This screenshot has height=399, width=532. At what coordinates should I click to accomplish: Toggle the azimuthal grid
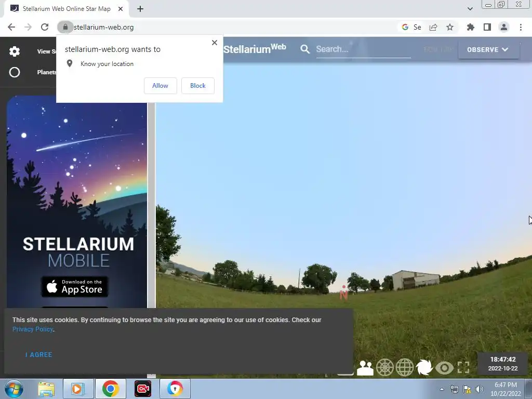385,367
